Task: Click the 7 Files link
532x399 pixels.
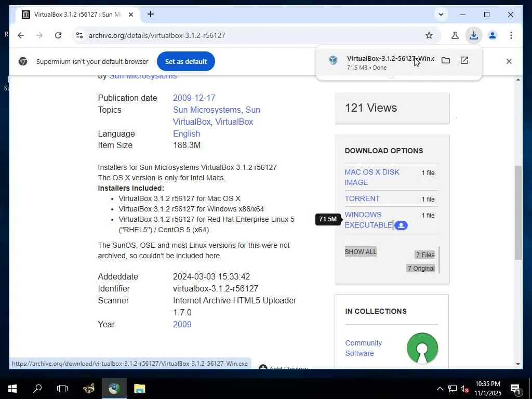Action: click(425, 255)
